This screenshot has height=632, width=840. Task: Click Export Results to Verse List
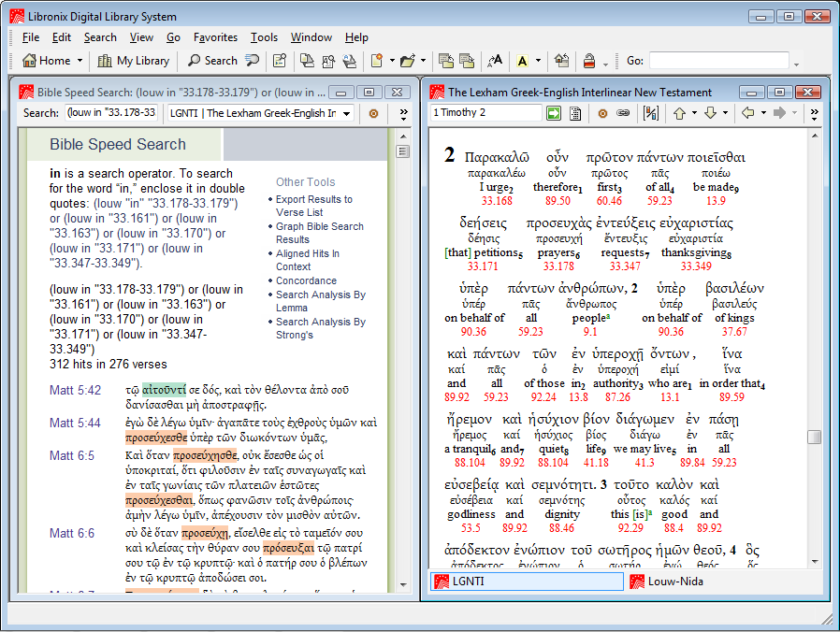click(x=314, y=206)
